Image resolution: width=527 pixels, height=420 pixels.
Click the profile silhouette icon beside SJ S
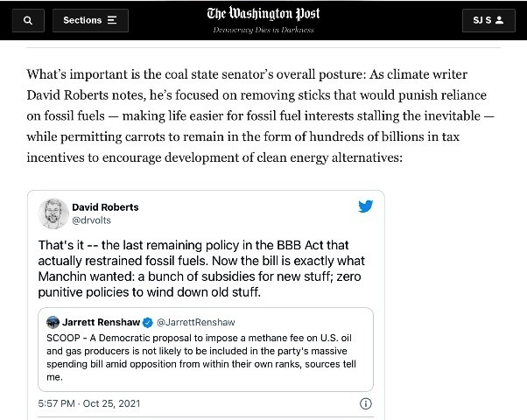point(500,20)
